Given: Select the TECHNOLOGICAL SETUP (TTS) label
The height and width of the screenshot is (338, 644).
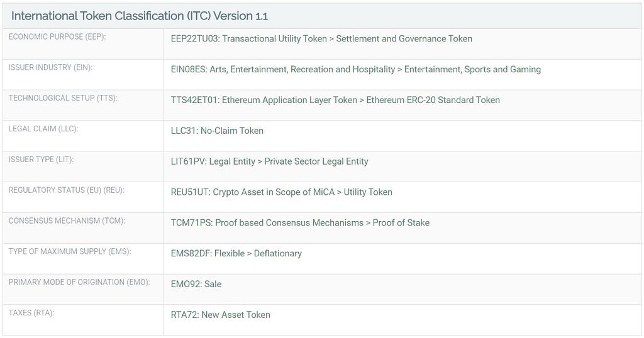Looking at the screenshot, I should tap(63, 98).
